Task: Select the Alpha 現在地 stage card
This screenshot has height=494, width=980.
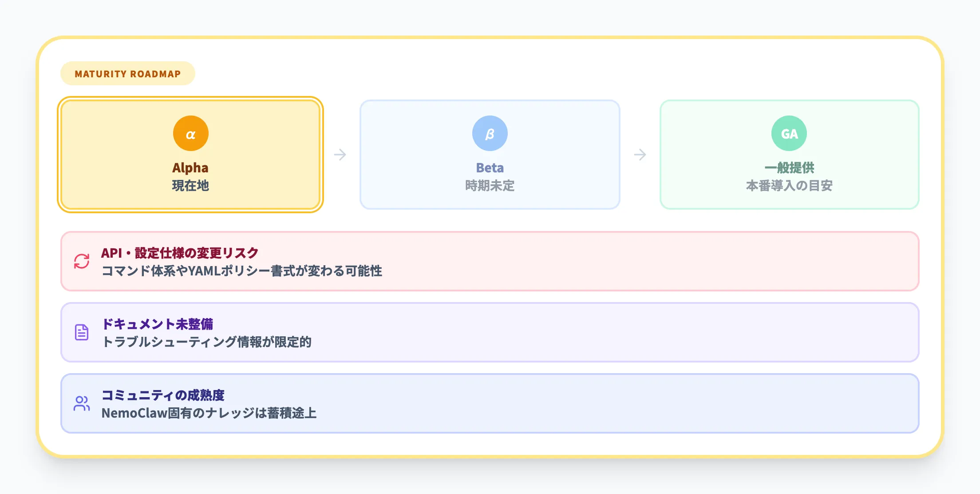Action: 191,154
